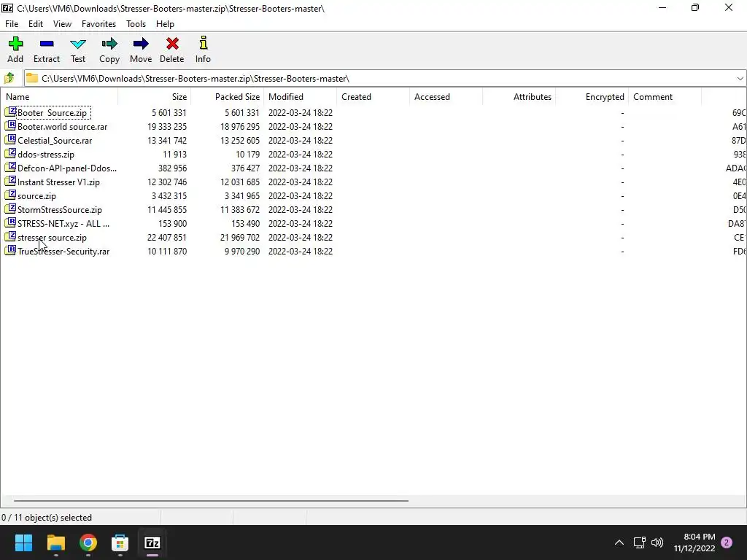Viewport: 747px width, 560px height.
Task: Select Booter Source.zip archive icon
Action: point(10,112)
